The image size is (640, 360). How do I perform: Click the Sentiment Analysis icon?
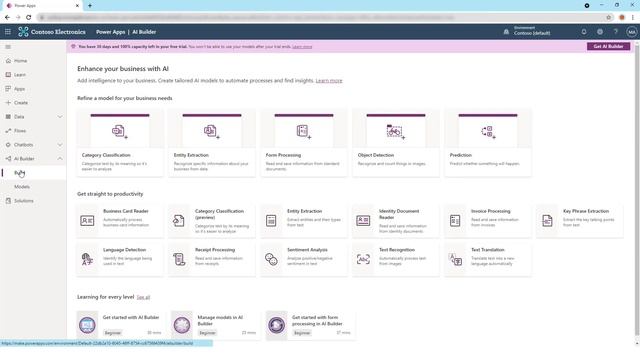[x=271, y=259]
